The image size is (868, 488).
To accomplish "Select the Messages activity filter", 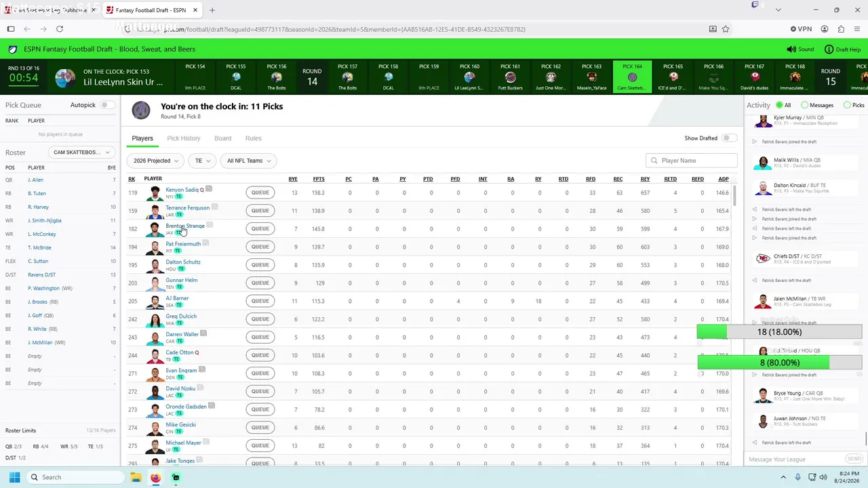I will [818, 105].
